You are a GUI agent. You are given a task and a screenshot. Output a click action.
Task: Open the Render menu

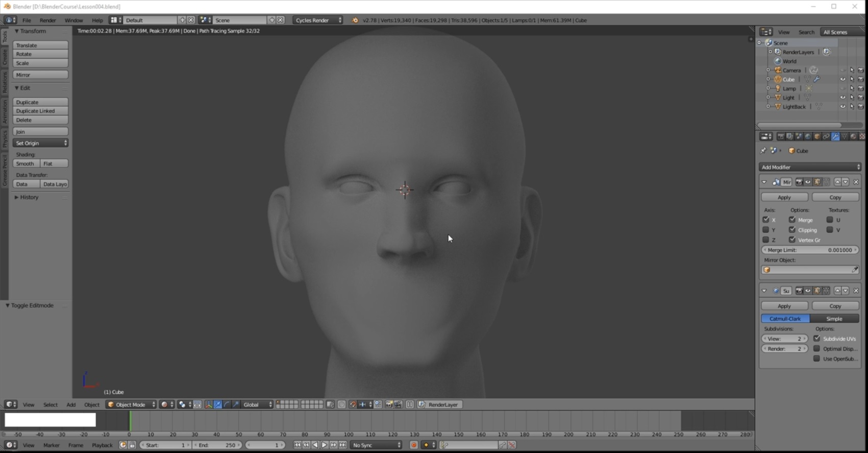coord(47,20)
